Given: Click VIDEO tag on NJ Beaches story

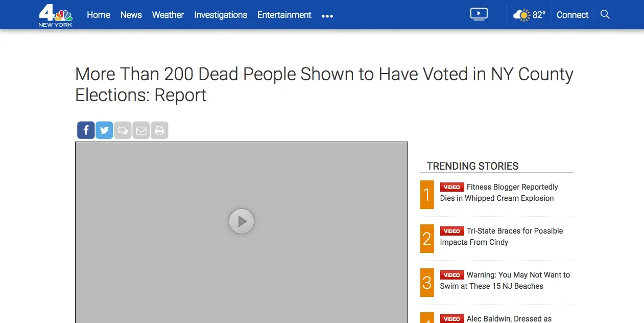Looking at the screenshot, I should point(452,275).
